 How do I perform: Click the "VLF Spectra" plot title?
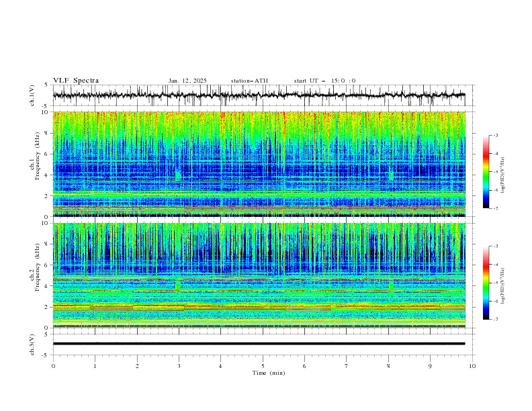[x=76, y=81]
